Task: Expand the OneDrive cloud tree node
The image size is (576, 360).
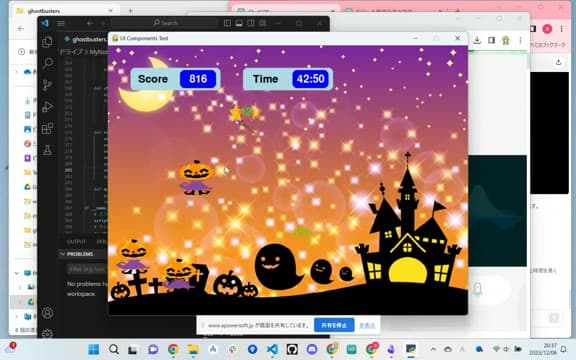Action: [x=17, y=72]
